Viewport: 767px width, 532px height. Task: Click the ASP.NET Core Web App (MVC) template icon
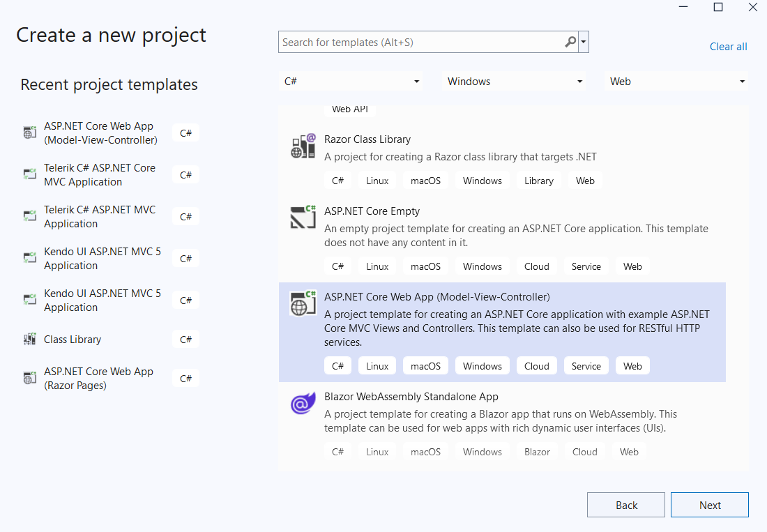coord(303,303)
